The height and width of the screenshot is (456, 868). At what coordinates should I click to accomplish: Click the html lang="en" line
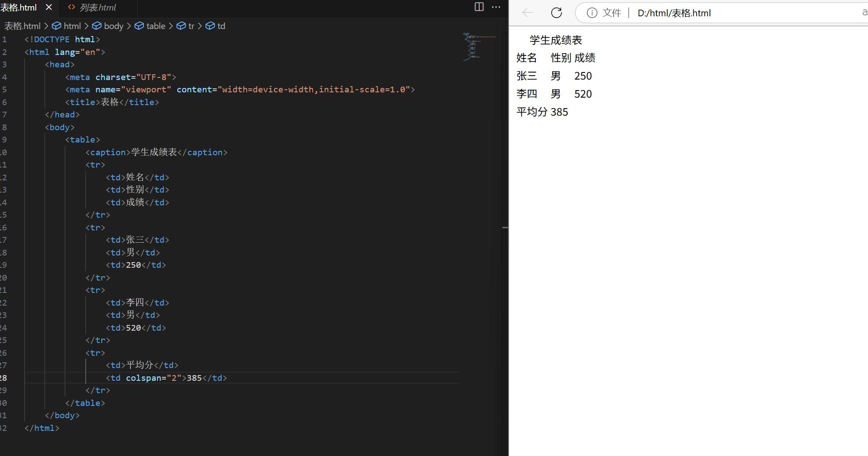coord(65,52)
